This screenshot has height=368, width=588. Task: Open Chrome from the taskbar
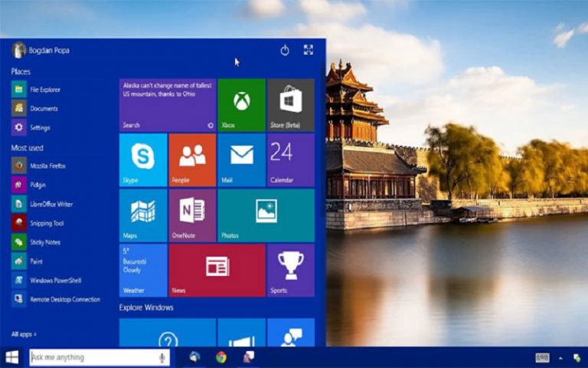[x=220, y=357]
